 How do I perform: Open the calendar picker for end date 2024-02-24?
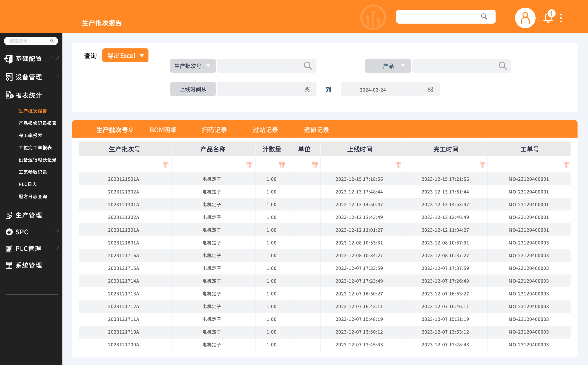(430, 89)
